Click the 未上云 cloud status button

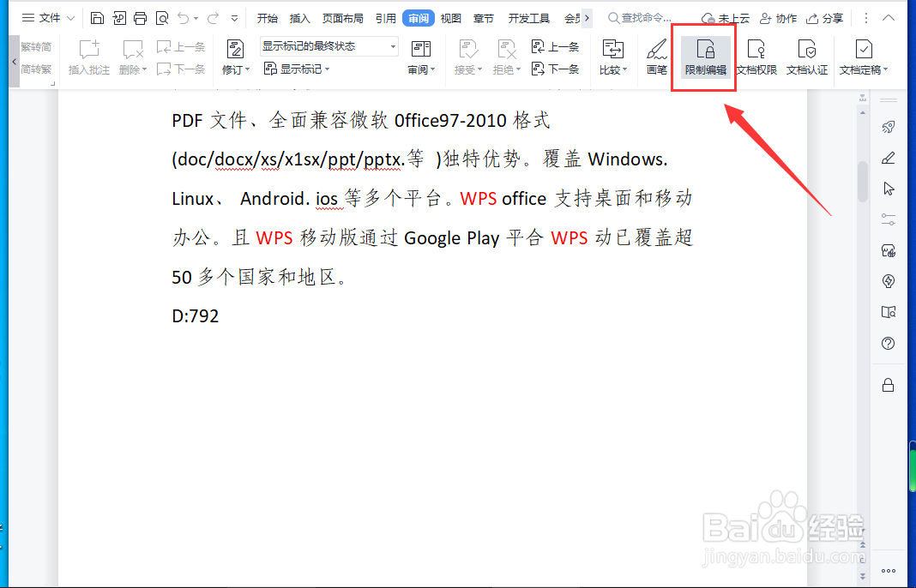click(x=725, y=19)
